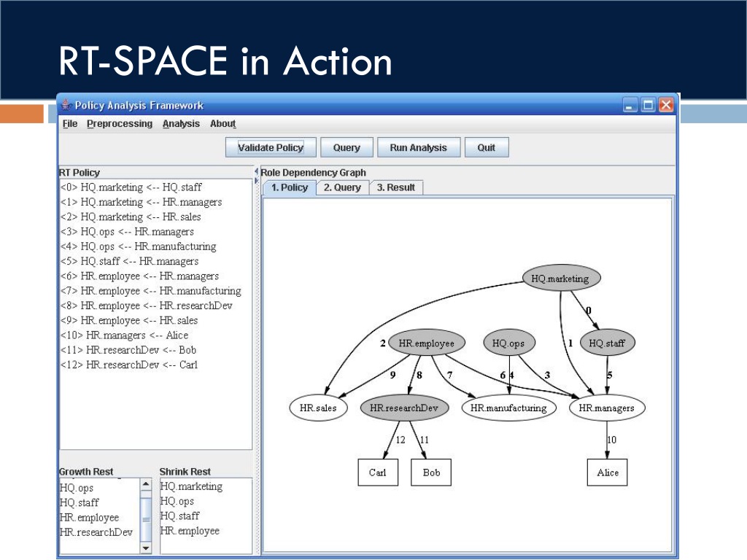
Task: Click the Quit button
Action: coord(487,147)
